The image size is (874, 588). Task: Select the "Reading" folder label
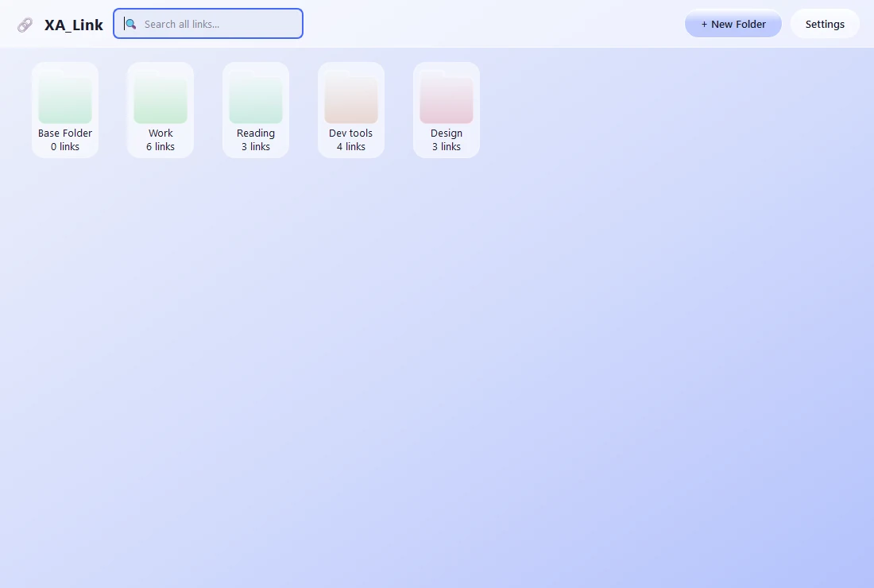[256, 133]
